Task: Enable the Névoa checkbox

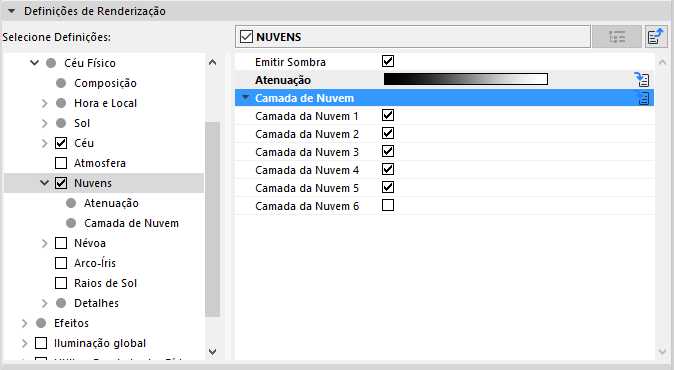Action: coord(61,243)
